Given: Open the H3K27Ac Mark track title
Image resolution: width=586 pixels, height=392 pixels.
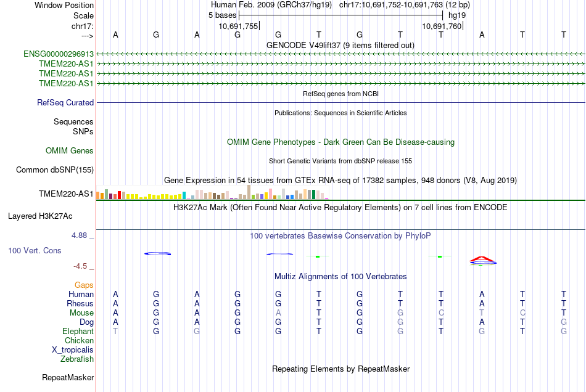Looking at the screenshot, I should (340, 207).
